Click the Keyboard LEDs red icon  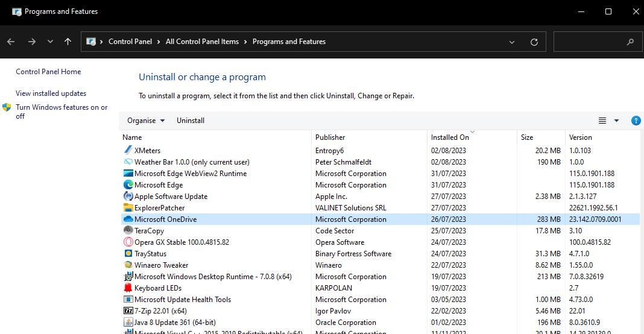[x=128, y=288]
